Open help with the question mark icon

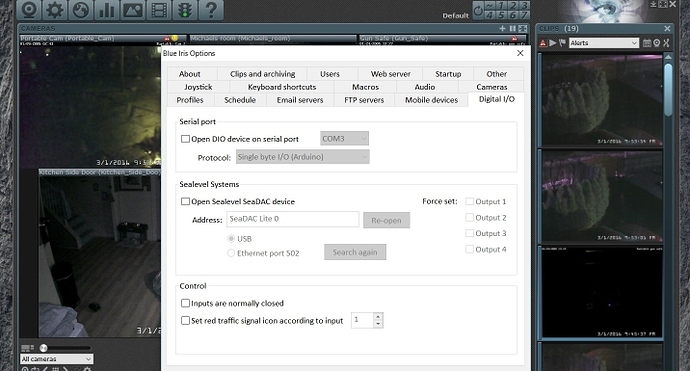[211, 10]
